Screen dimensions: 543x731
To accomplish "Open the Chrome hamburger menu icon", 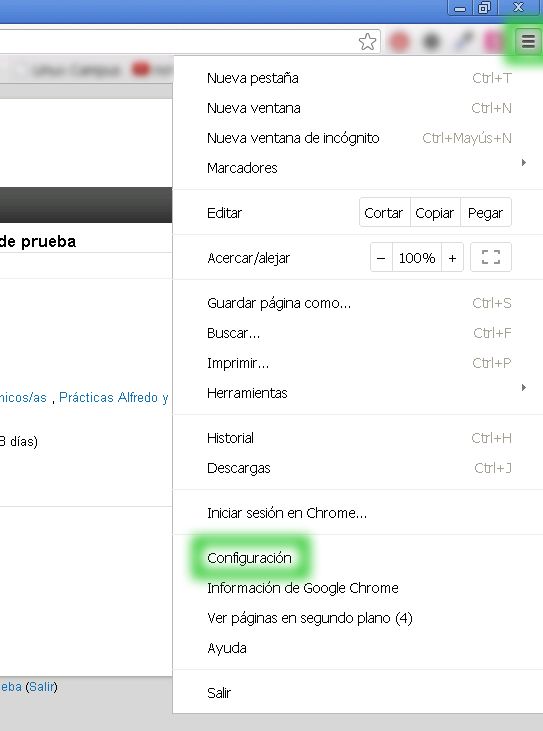I will (x=528, y=41).
